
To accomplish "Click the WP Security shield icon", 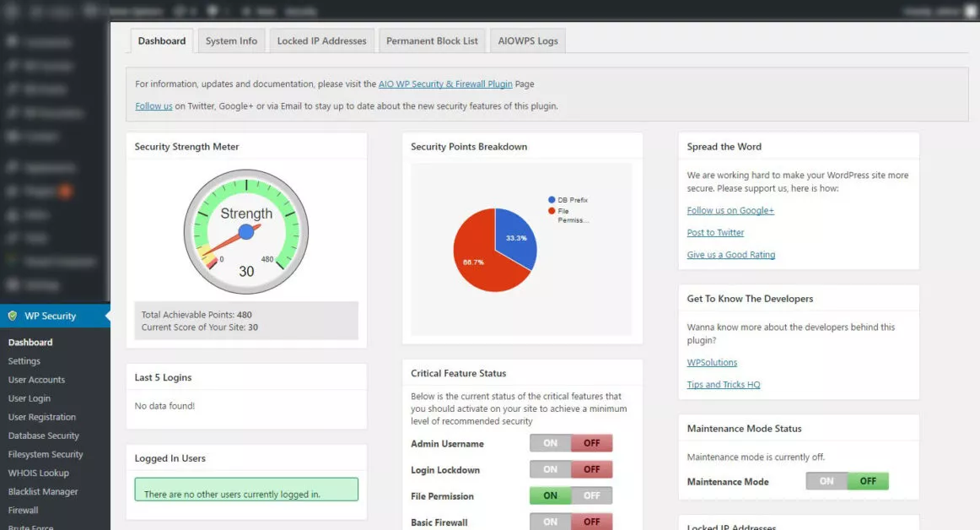I will pos(13,316).
